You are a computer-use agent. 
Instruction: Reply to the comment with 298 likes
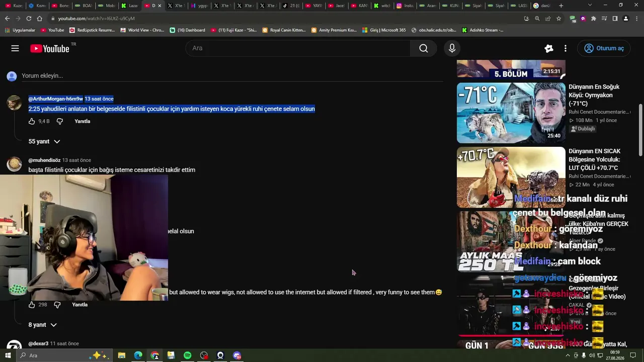(x=80, y=305)
